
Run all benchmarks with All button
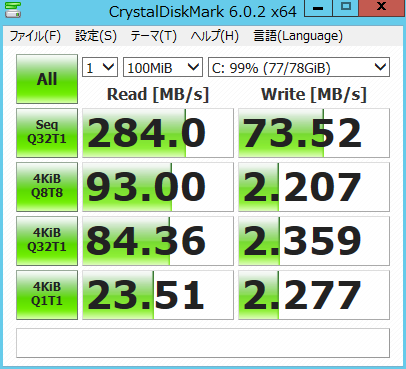(47, 79)
